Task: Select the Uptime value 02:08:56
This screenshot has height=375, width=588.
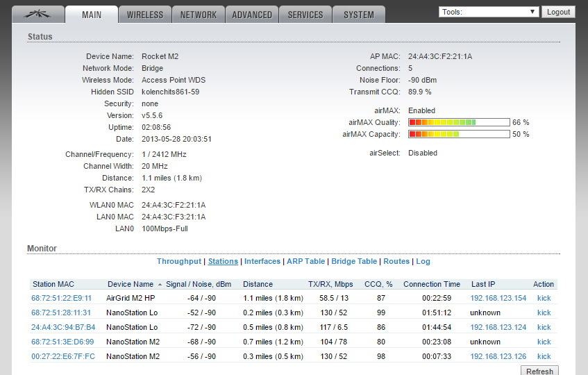Action: coord(156,128)
